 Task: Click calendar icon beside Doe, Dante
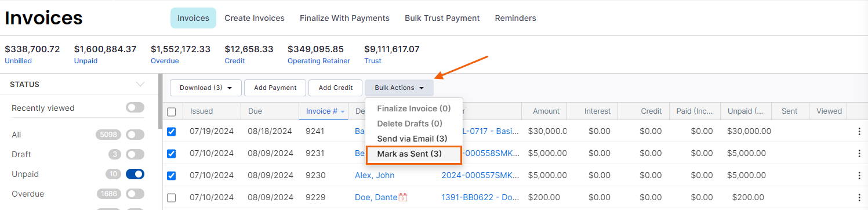coord(403,197)
